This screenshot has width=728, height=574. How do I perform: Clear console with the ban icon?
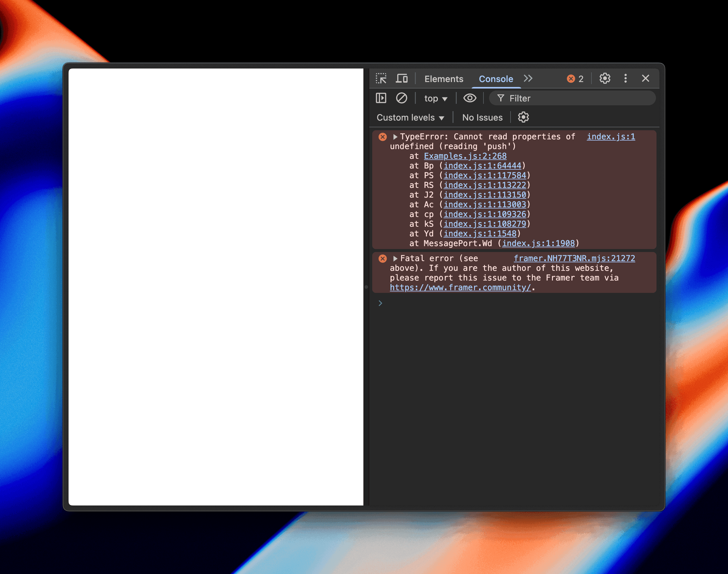[x=401, y=98]
